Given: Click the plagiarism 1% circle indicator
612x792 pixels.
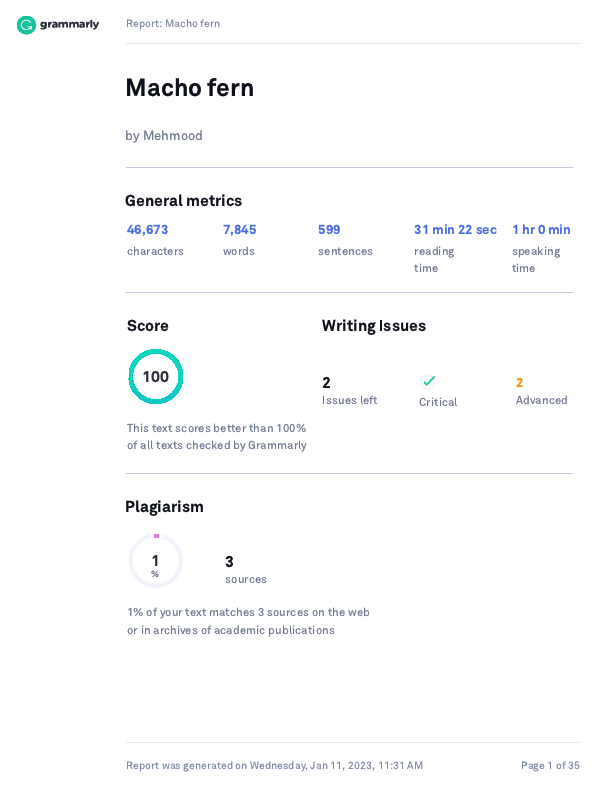Looking at the screenshot, I should [x=156, y=561].
